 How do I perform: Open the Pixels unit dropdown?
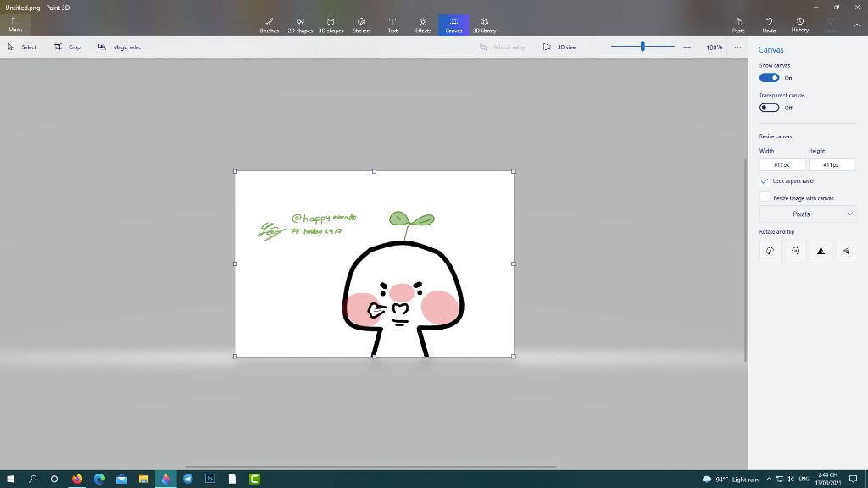pos(807,214)
